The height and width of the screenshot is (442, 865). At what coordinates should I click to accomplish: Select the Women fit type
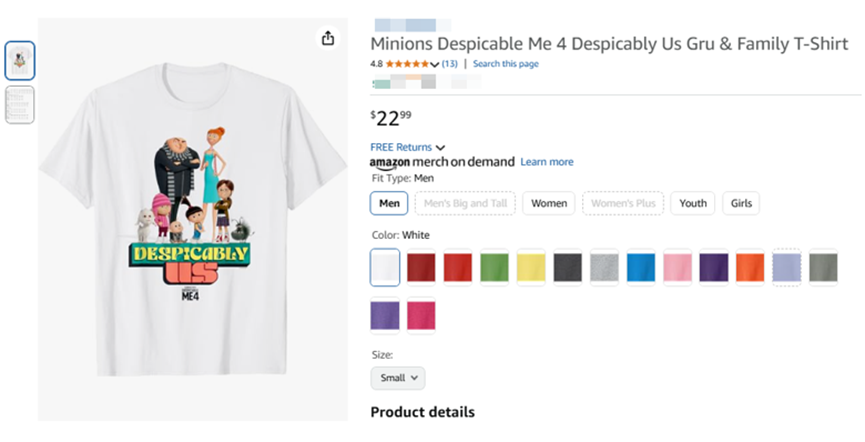[549, 203]
